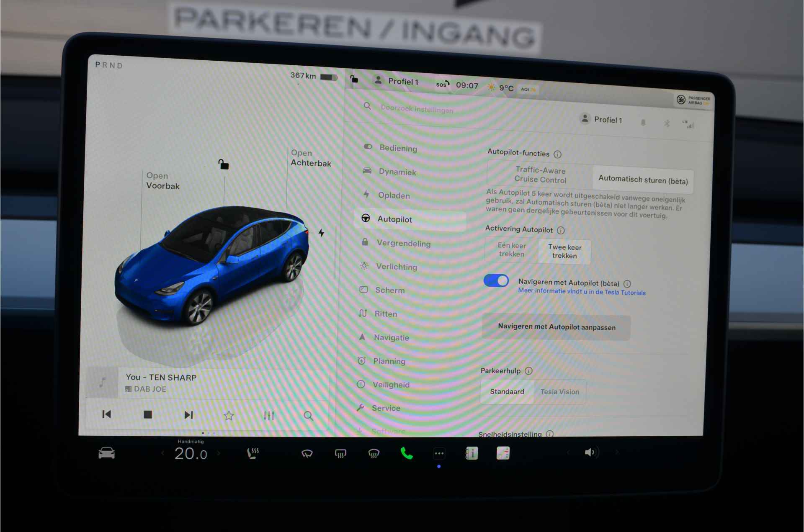Tap the lock icon in the status bar

[354, 79]
